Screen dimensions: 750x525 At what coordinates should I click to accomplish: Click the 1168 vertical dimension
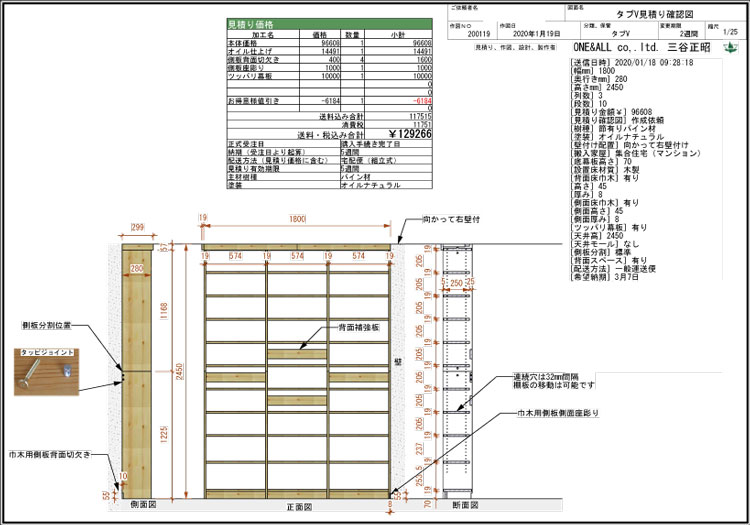pos(164,311)
